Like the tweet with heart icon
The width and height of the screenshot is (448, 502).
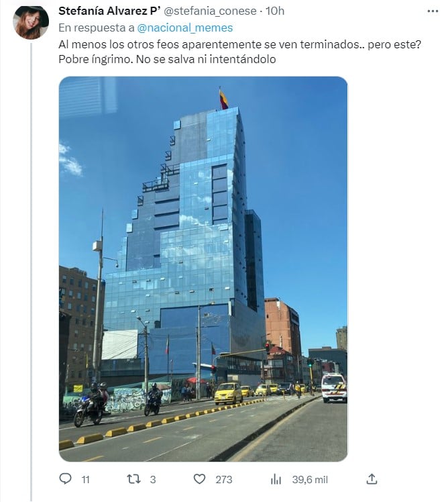coord(199,479)
